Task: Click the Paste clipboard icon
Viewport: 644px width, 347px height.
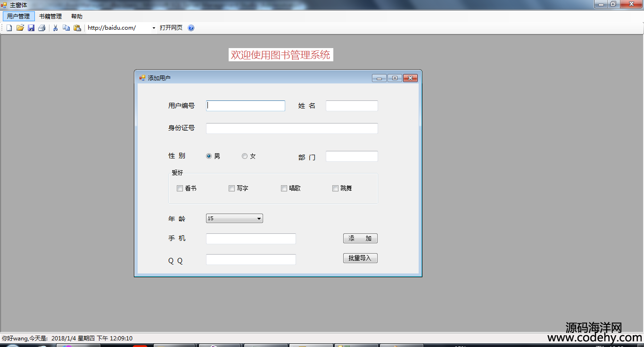Action: (x=77, y=28)
